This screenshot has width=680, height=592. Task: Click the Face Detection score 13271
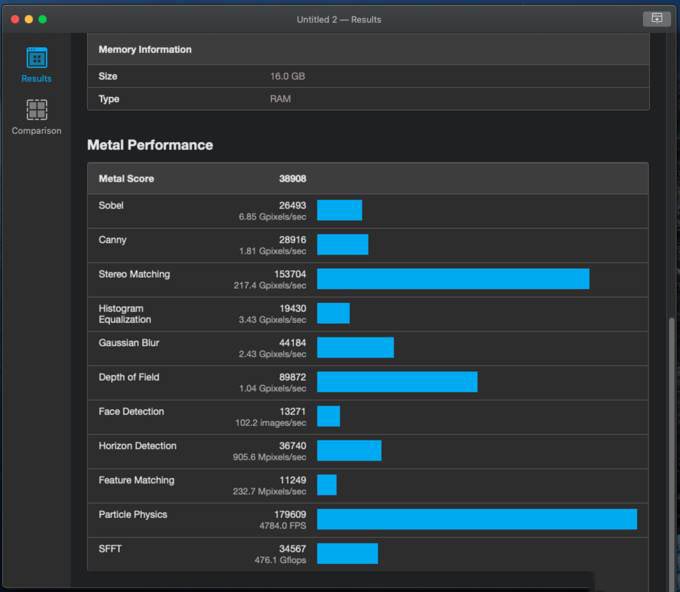point(293,412)
